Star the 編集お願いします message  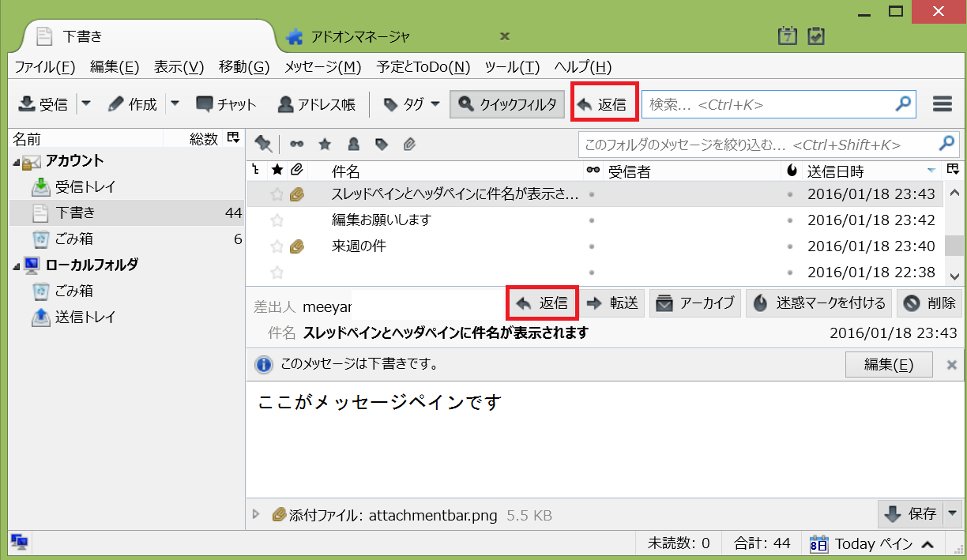pyautogui.click(x=277, y=220)
